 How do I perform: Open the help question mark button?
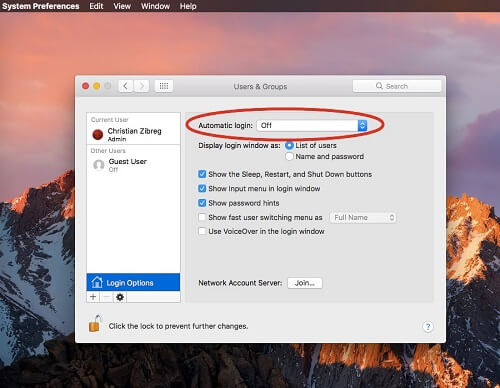(428, 326)
